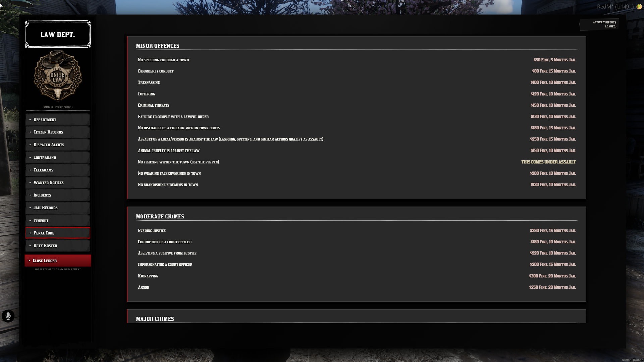Open the Department section
Screen dimensions: 644x362
click(x=58, y=120)
